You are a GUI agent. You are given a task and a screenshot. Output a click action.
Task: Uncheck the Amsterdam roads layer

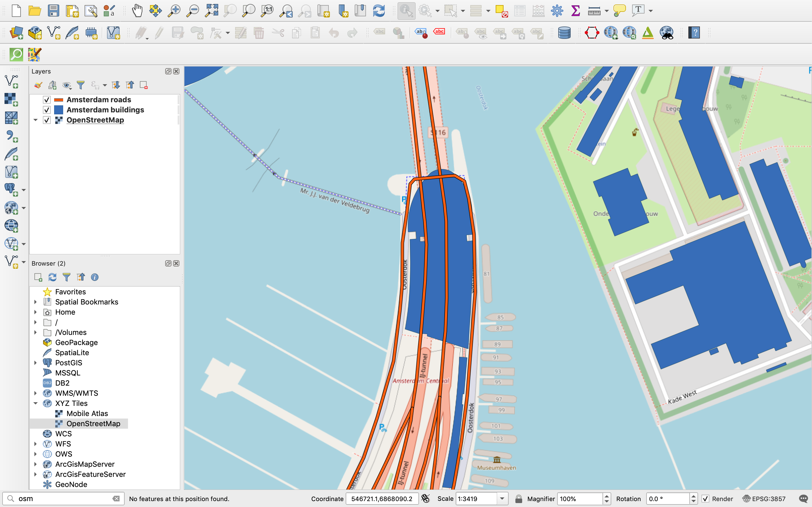tap(47, 99)
